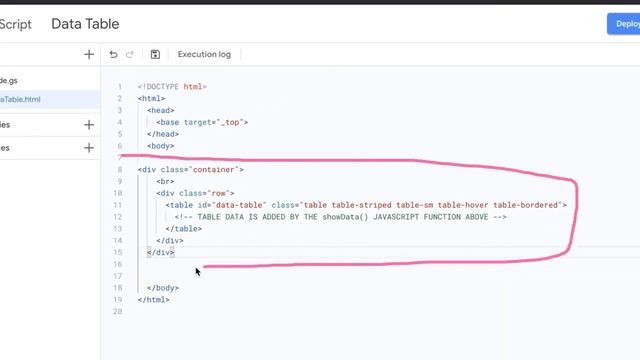Click the opening html tag on line 2
640x360 pixels.
click(151, 98)
